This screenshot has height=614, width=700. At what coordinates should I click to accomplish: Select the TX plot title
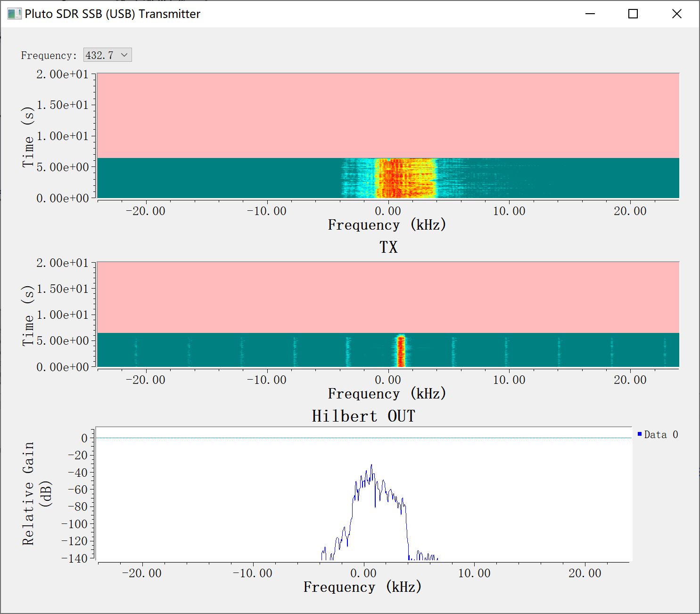coord(388,247)
